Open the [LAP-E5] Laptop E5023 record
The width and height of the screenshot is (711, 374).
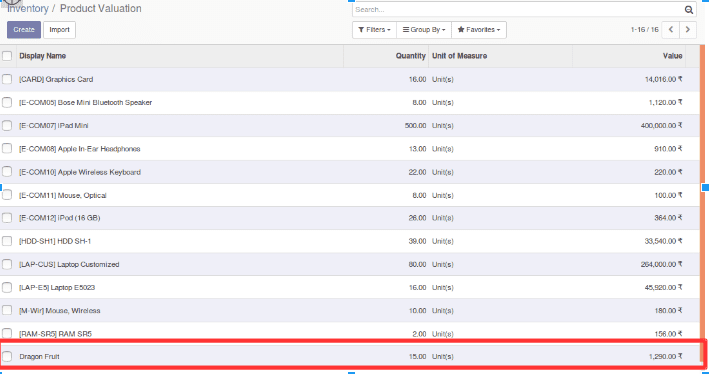57,287
